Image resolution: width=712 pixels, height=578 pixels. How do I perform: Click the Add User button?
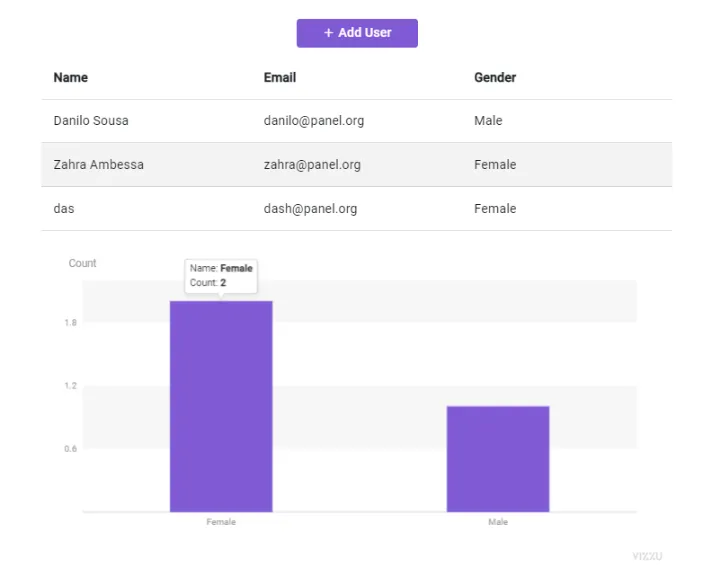click(x=357, y=33)
